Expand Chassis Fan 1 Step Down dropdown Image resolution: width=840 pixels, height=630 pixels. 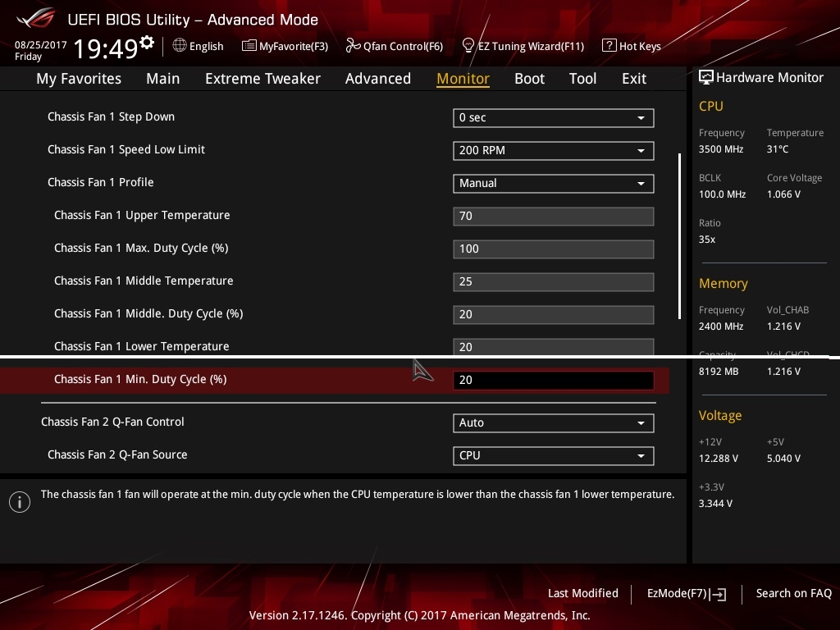(x=553, y=117)
